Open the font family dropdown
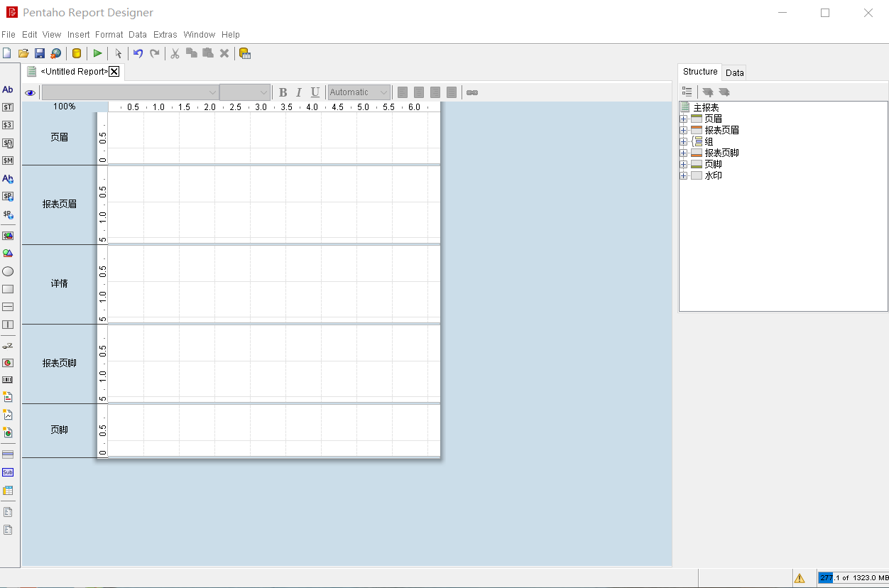 click(x=130, y=92)
